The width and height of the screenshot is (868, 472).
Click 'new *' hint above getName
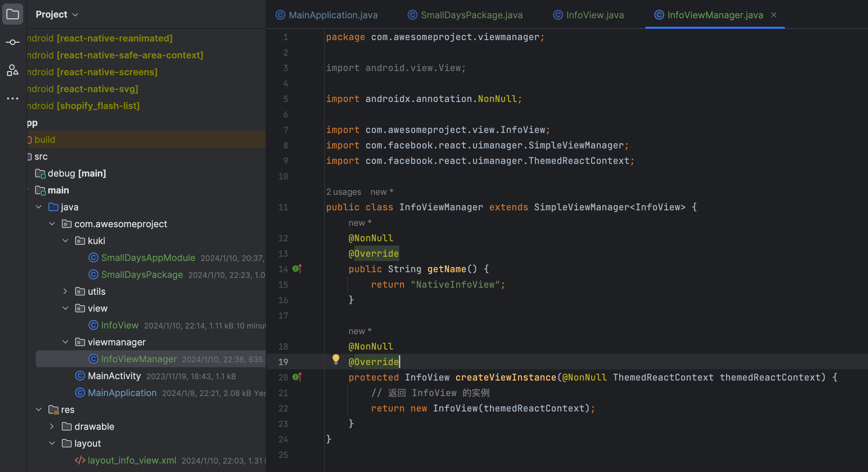[360, 223]
